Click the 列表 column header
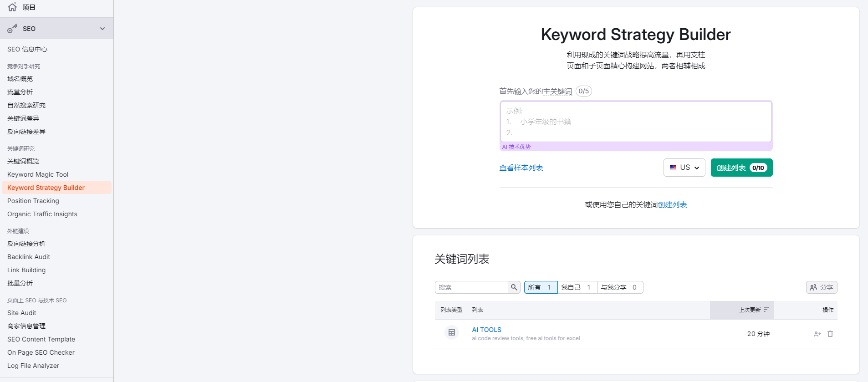This screenshot has height=382, width=868. [x=477, y=310]
